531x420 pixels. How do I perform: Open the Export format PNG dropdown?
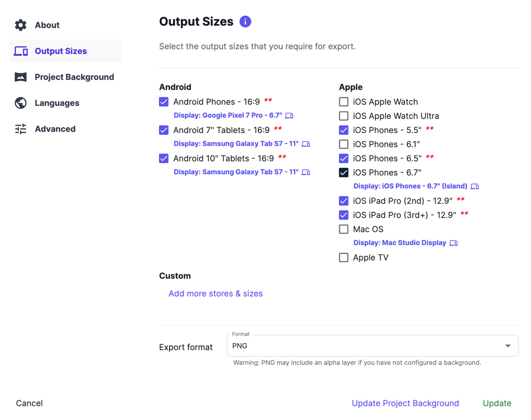coord(372,346)
